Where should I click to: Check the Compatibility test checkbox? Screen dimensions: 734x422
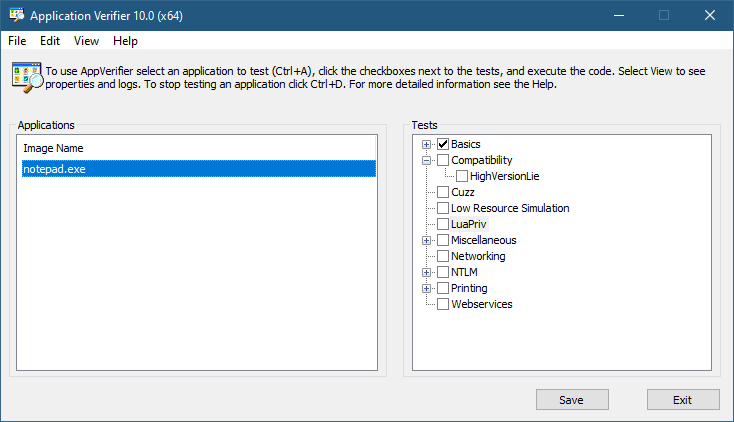443,160
